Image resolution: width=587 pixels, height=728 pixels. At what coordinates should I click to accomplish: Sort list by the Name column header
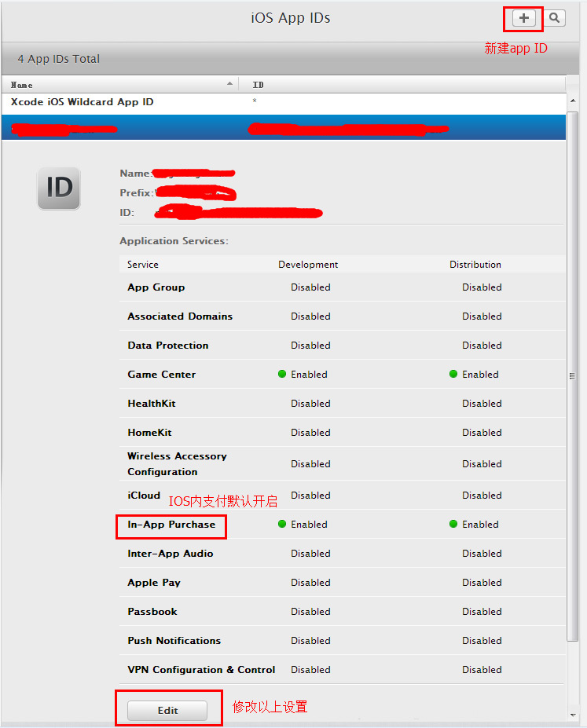(x=119, y=85)
